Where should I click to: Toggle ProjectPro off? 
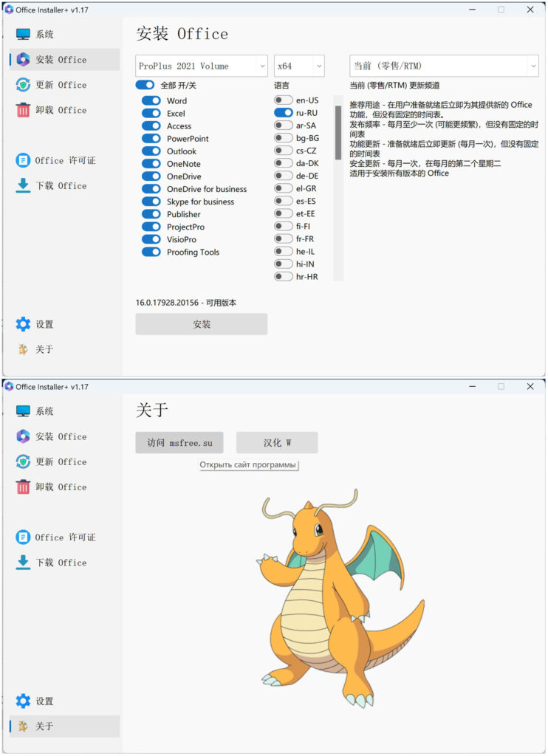151,227
